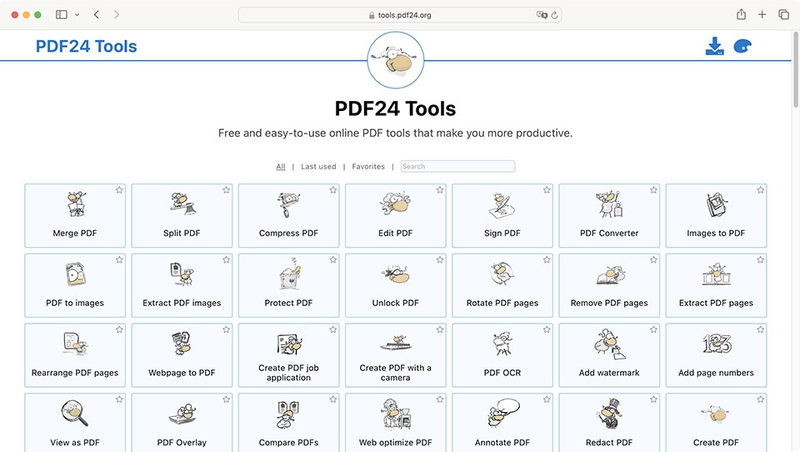Open the Split PDF tool
The image size is (800, 452).
(x=182, y=216)
